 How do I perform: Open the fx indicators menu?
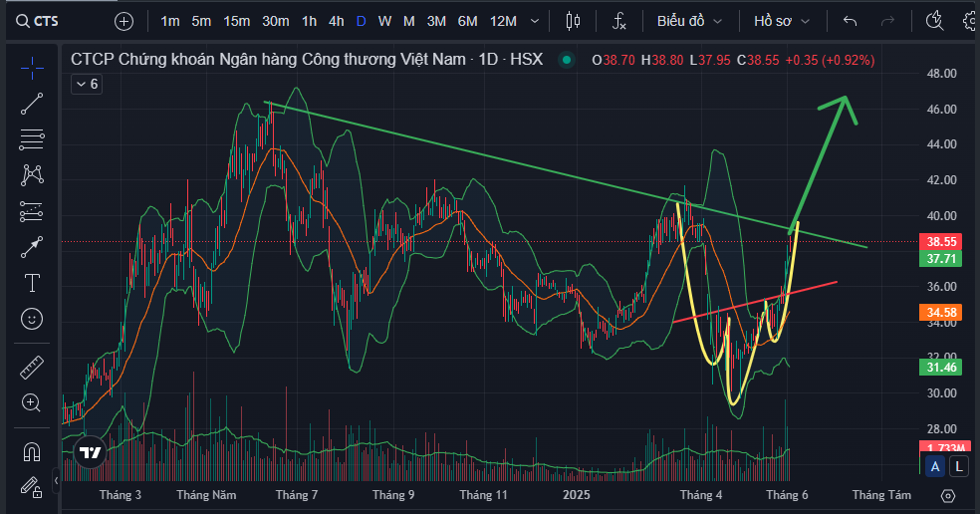coord(618,21)
